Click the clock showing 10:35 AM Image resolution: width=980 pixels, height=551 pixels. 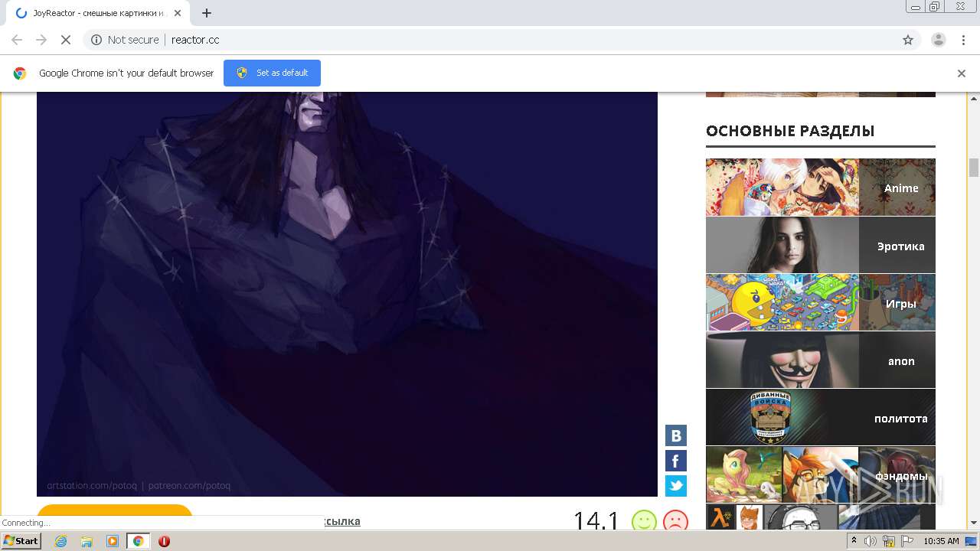(x=941, y=541)
